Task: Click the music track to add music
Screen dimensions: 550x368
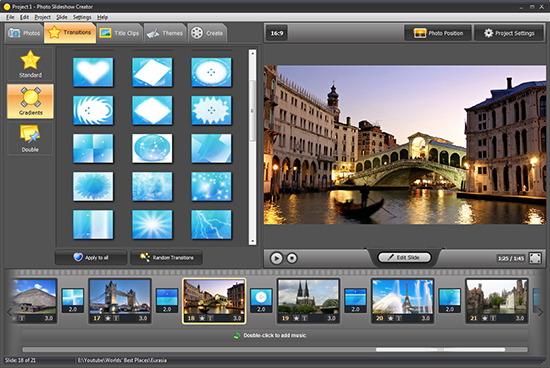Action: (x=275, y=335)
